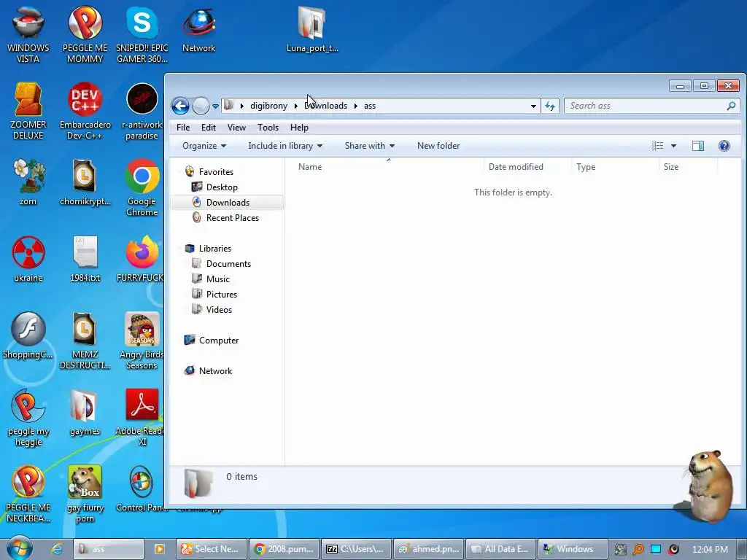Expand the arrow after digibrony breadcrumb
The width and height of the screenshot is (747, 560).
[296, 106]
